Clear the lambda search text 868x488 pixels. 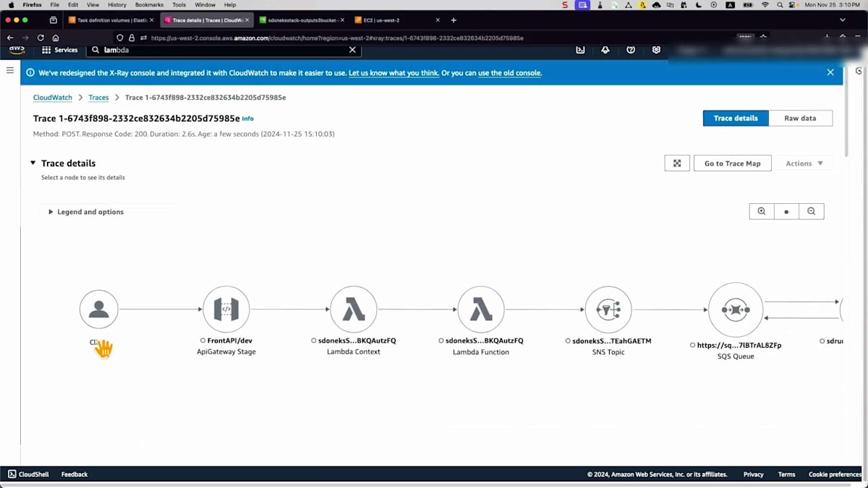click(352, 50)
